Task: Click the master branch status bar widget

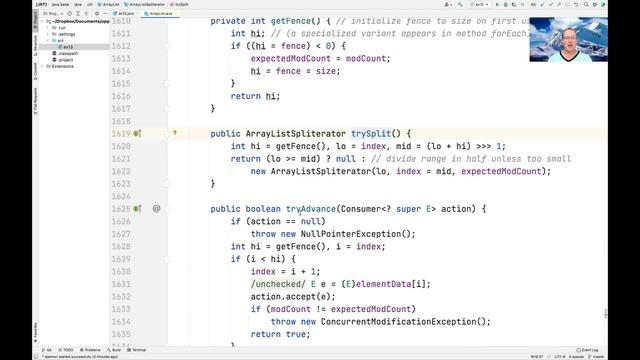Action: point(596,356)
